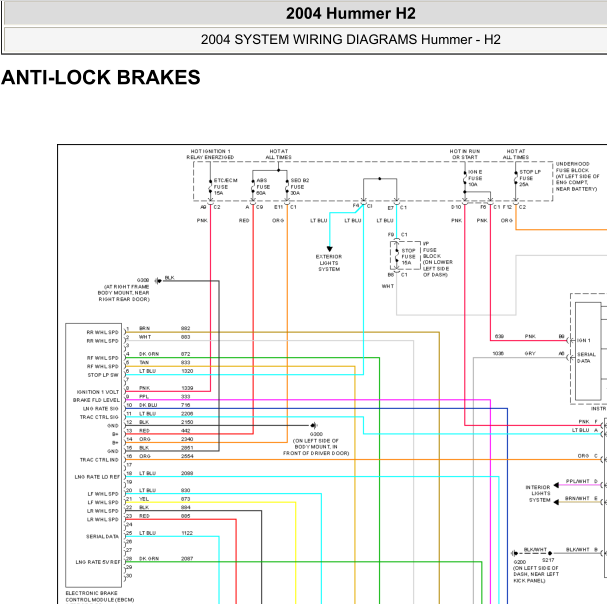Click the S217 splice dot
This screenshot has width=607, height=604.
550,553
